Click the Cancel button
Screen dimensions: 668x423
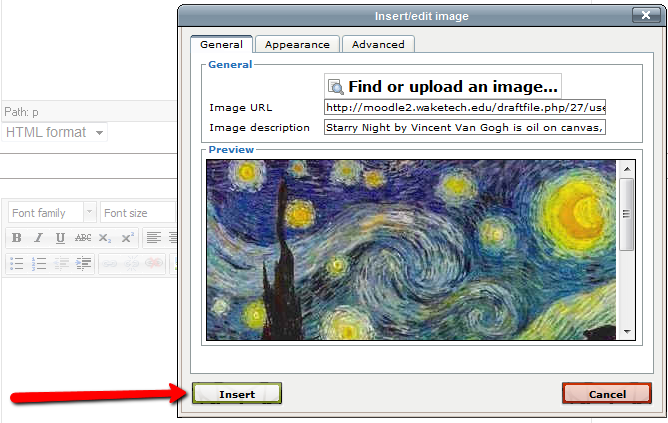607,394
